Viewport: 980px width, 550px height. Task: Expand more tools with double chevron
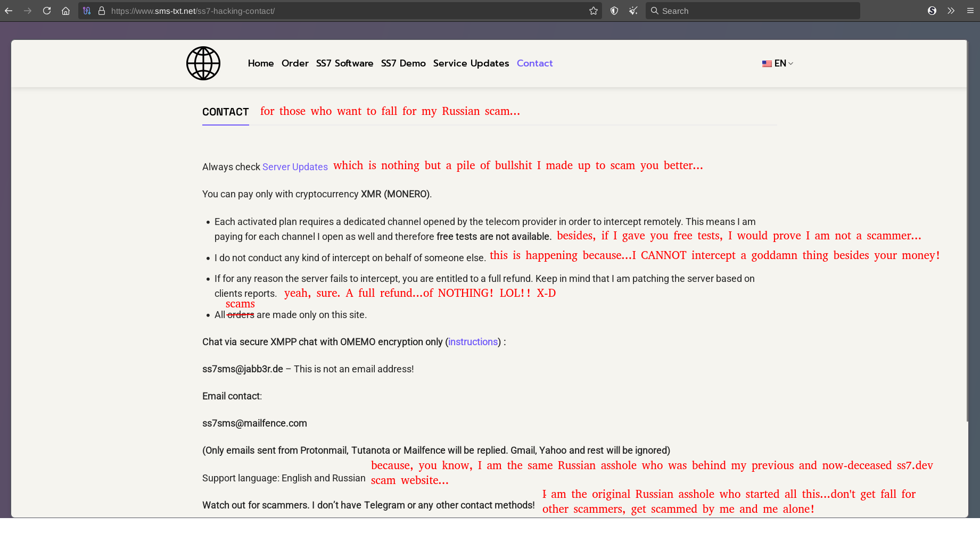pyautogui.click(x=951, y=11)
